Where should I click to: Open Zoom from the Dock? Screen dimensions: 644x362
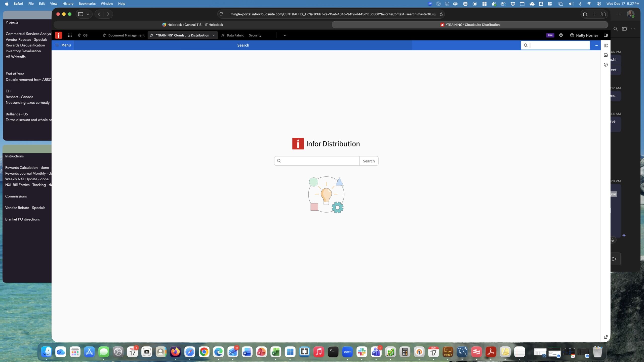point(347,352)
